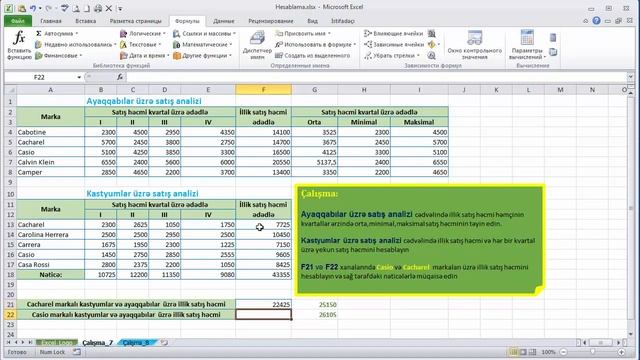
Task: Click zoom out minus button
Action: (563, 352)
